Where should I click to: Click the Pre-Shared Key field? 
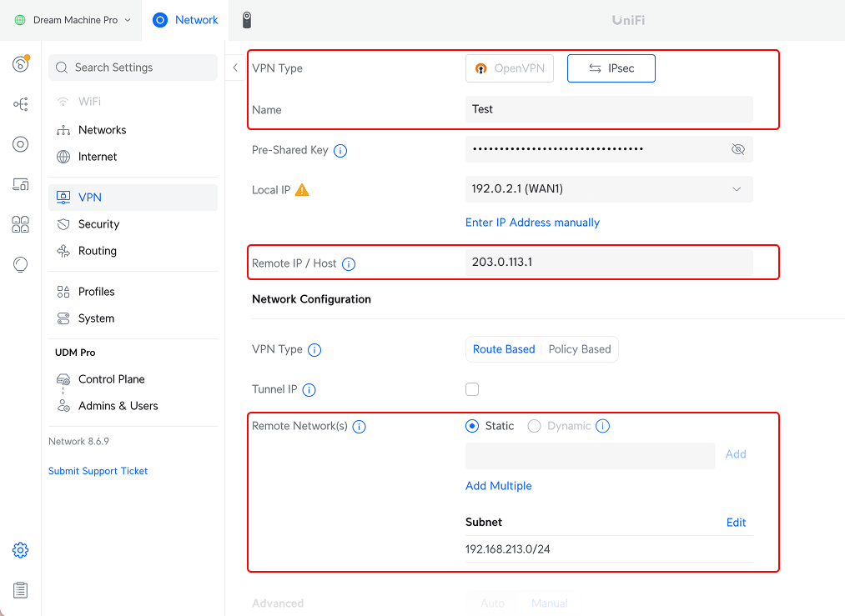[610, 149]
